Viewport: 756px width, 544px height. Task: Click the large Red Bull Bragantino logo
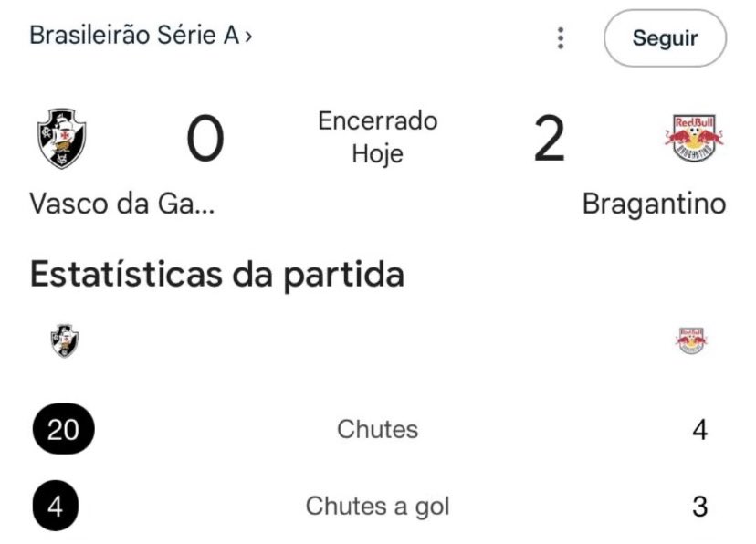(693, 139)
